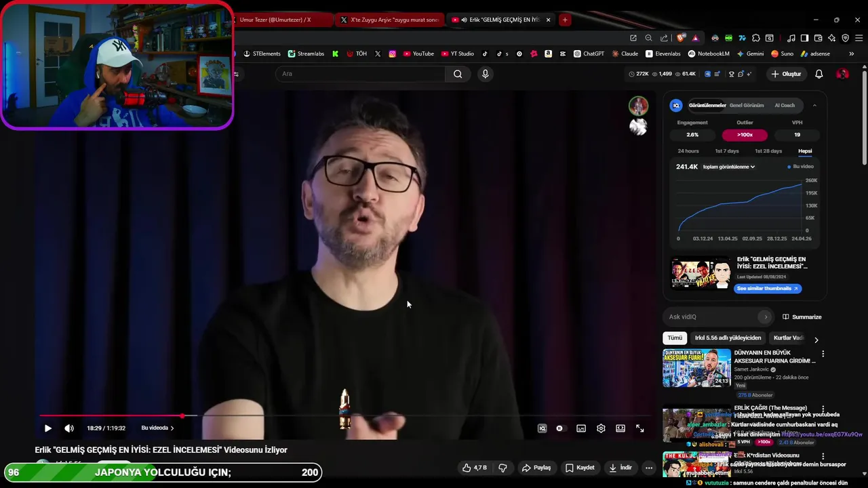This screenshot has height=488, width=868.
Task: Expand 'Bu videoda' chapters chevron
Action: [x=172, y=428]
